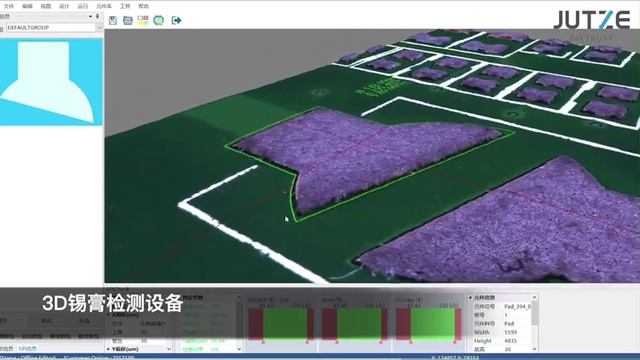Click the Width value 5599
Screen dimensions: 640x360
coord(511,332)
